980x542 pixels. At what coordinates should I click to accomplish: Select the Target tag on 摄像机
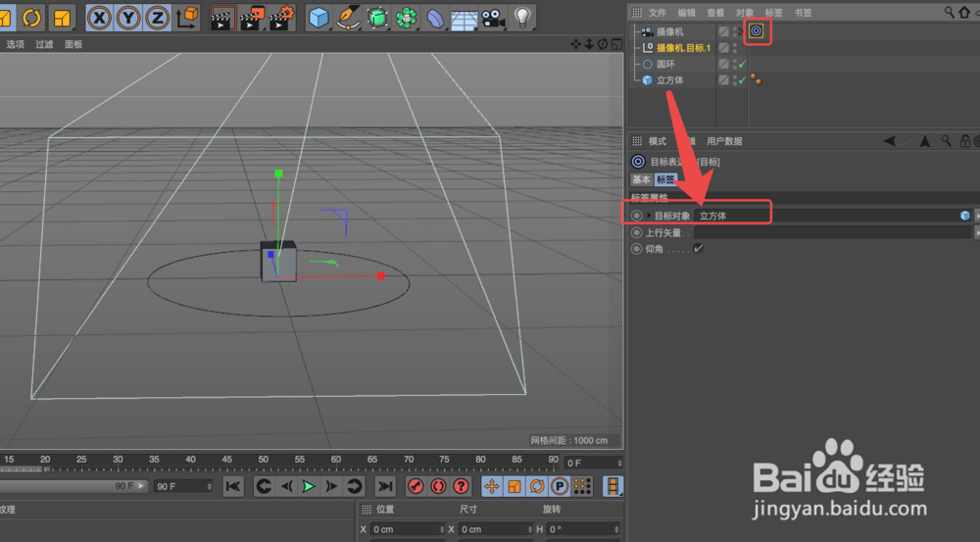click(x=757, y=31)
